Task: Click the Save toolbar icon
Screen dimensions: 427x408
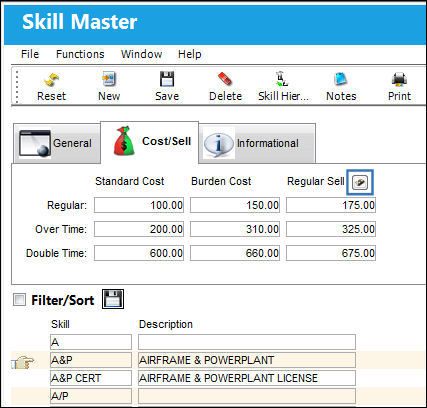Action: [x=167, y=79]
